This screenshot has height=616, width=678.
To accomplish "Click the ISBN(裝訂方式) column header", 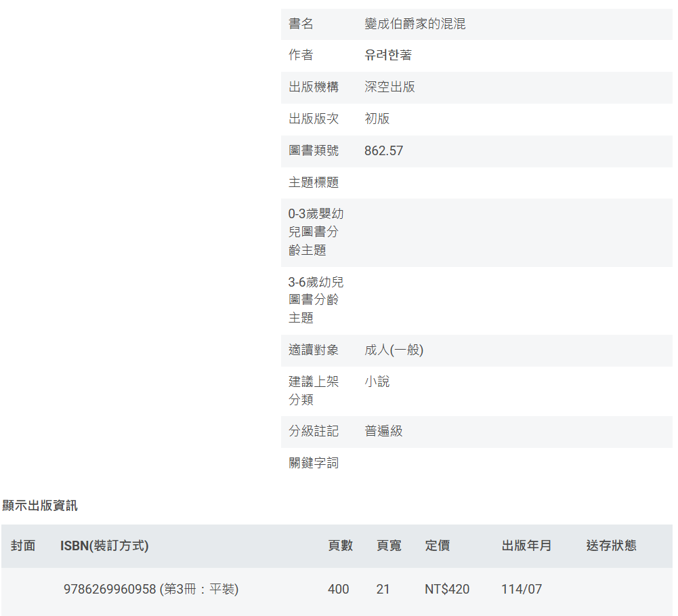I will point(104,546).
